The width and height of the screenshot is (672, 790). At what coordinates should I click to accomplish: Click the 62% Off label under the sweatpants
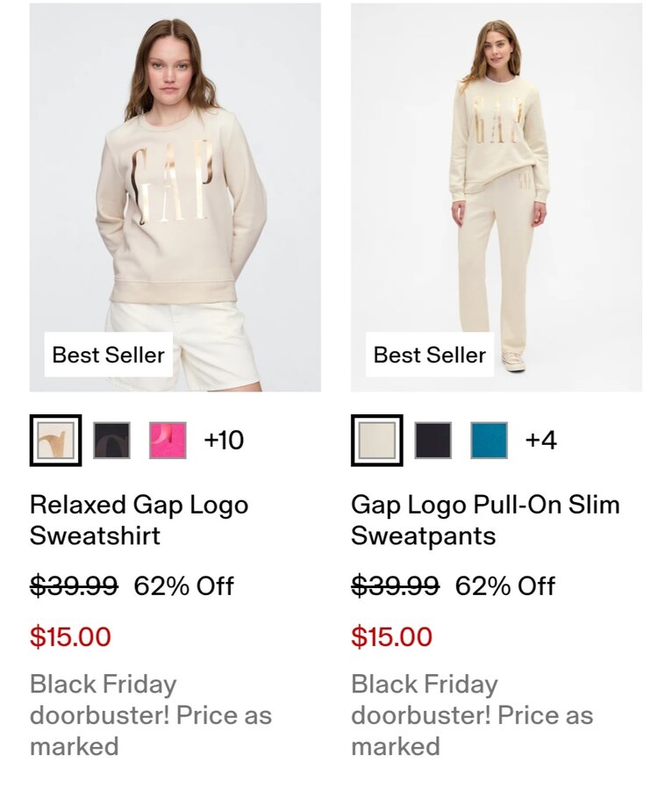point(504,585)
